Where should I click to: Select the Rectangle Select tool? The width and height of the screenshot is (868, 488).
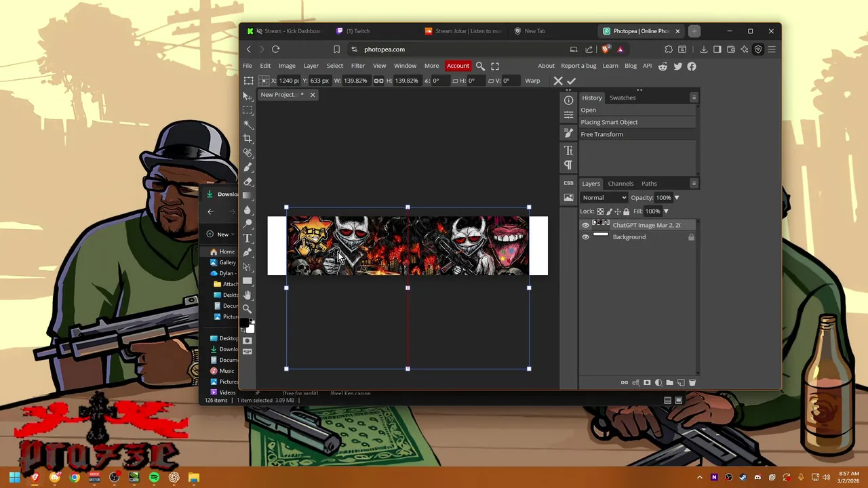(248, 110)
